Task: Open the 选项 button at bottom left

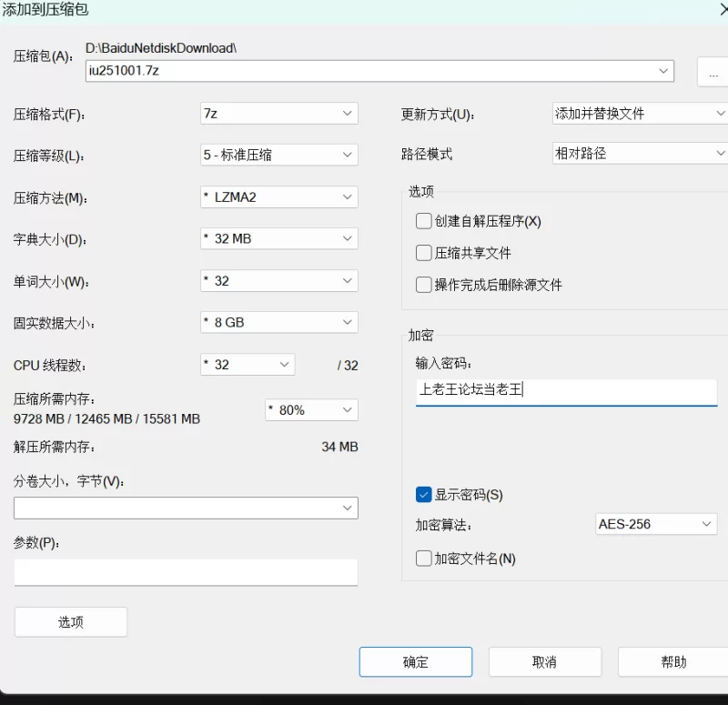Action: click(x=71, y=622)
